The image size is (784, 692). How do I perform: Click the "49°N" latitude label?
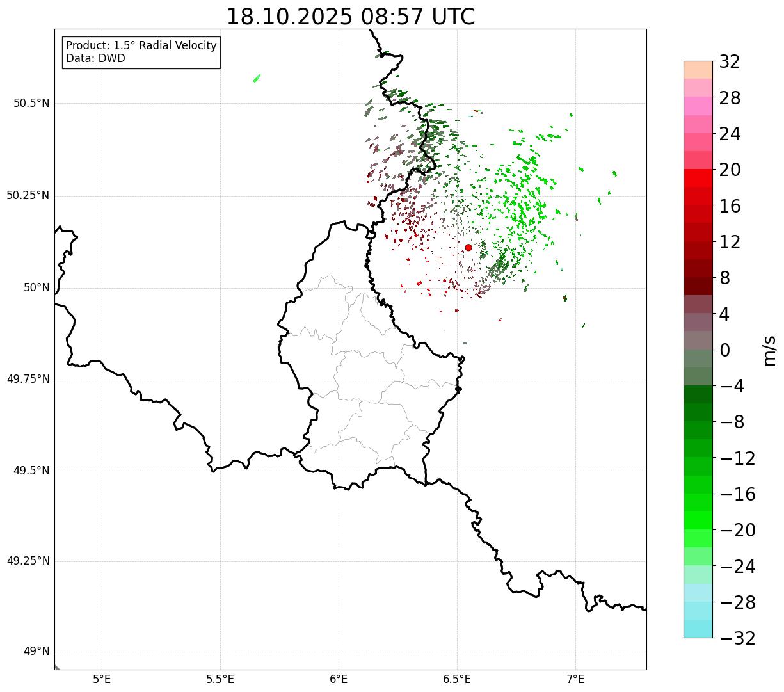pos(36,652)
